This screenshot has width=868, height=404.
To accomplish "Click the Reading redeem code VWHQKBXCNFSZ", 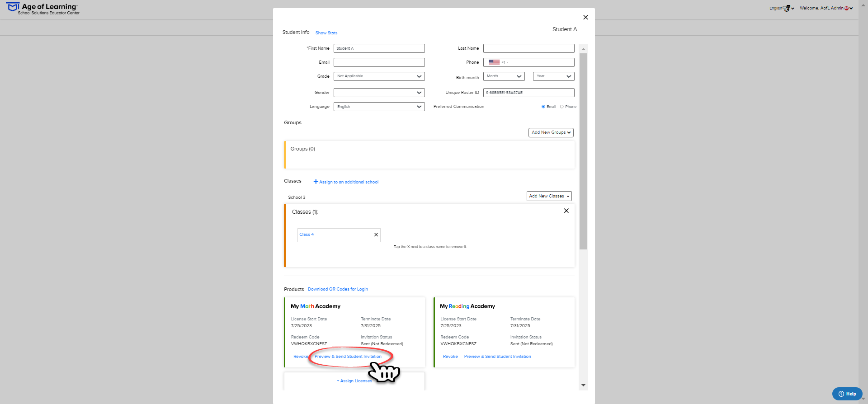I will (458, 344).
